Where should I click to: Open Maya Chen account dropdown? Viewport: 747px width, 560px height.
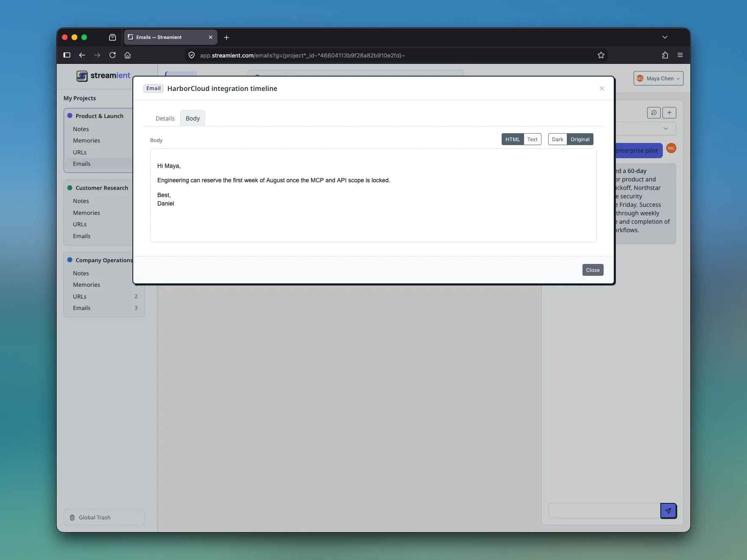[658, 78]
